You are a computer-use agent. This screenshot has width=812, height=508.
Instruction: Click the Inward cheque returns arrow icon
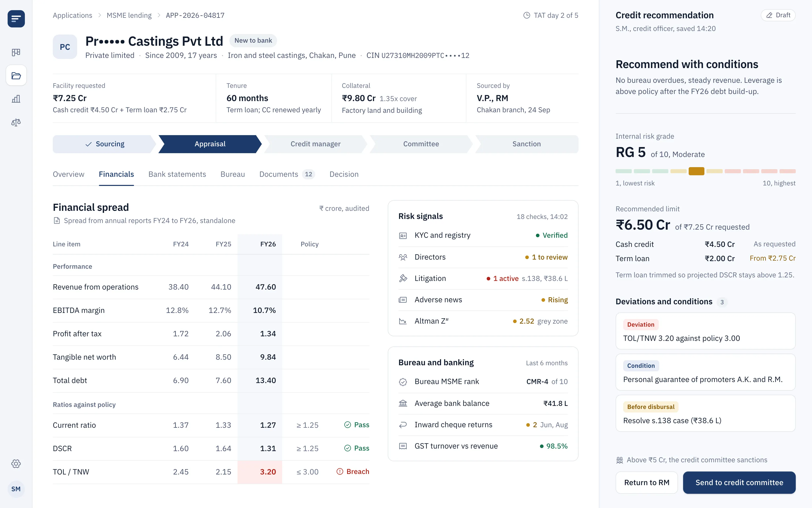pos(403,425)
